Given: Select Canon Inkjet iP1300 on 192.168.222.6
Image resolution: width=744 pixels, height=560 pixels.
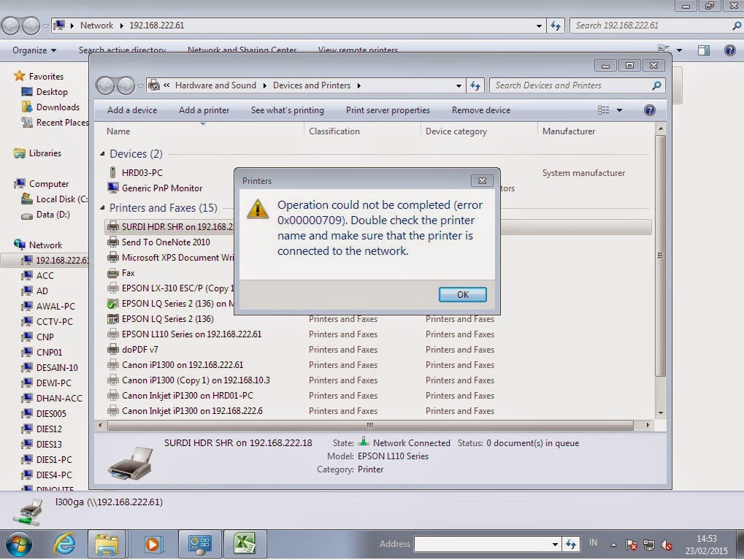Looking at the screenshot, I should click(x=192, y=411).
